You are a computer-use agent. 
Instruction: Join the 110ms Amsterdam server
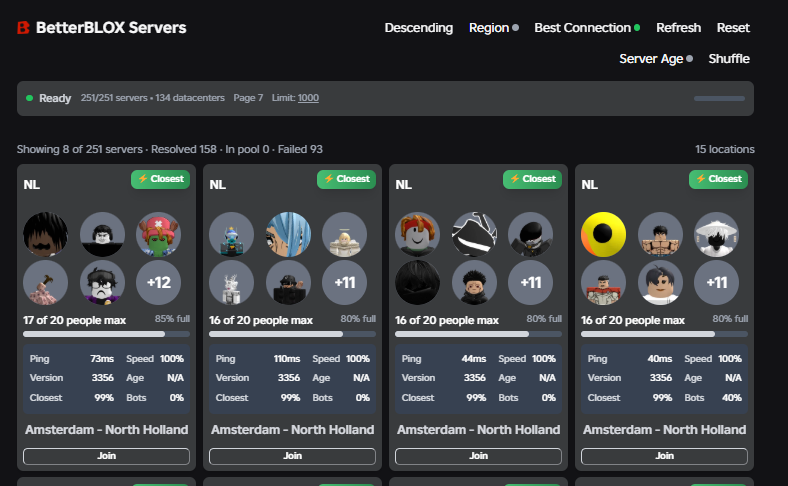[292, 456]
